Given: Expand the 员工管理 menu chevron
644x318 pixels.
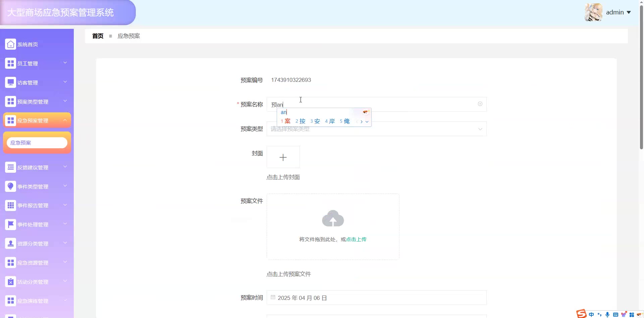Looking at the screenshot, I should click(65, 63).
